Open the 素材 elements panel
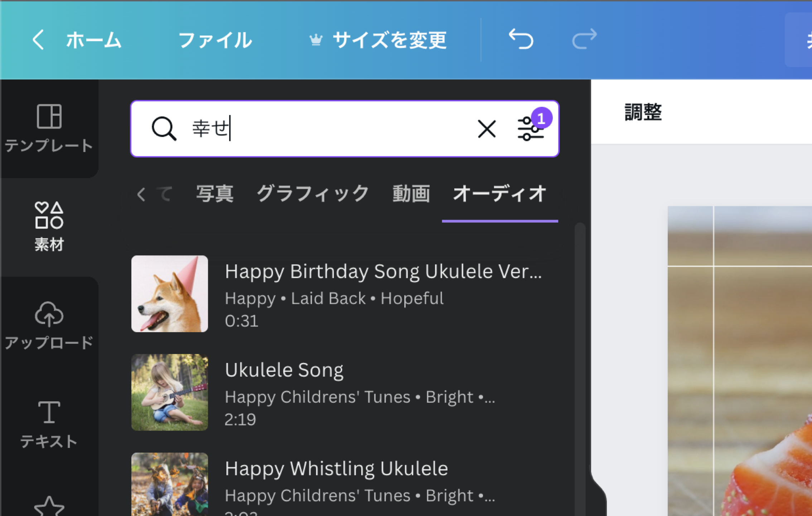 [49, 226]
